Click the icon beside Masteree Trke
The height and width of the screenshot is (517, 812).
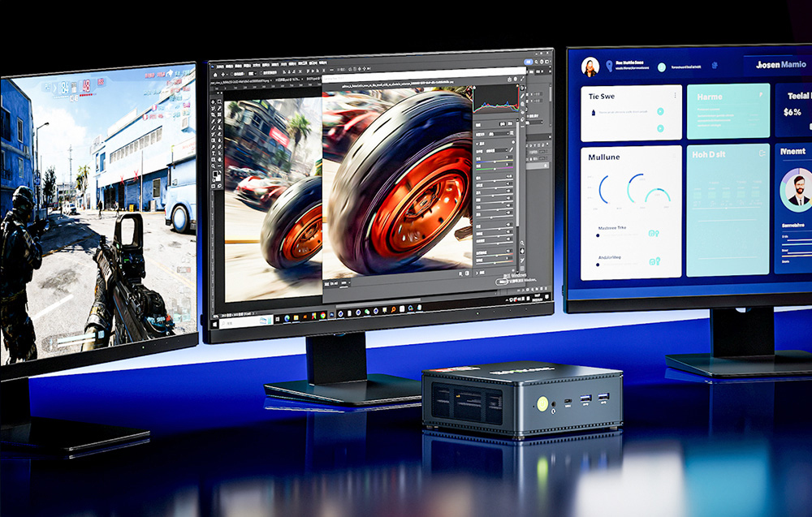pyautogui.click(x=654, y=234)
